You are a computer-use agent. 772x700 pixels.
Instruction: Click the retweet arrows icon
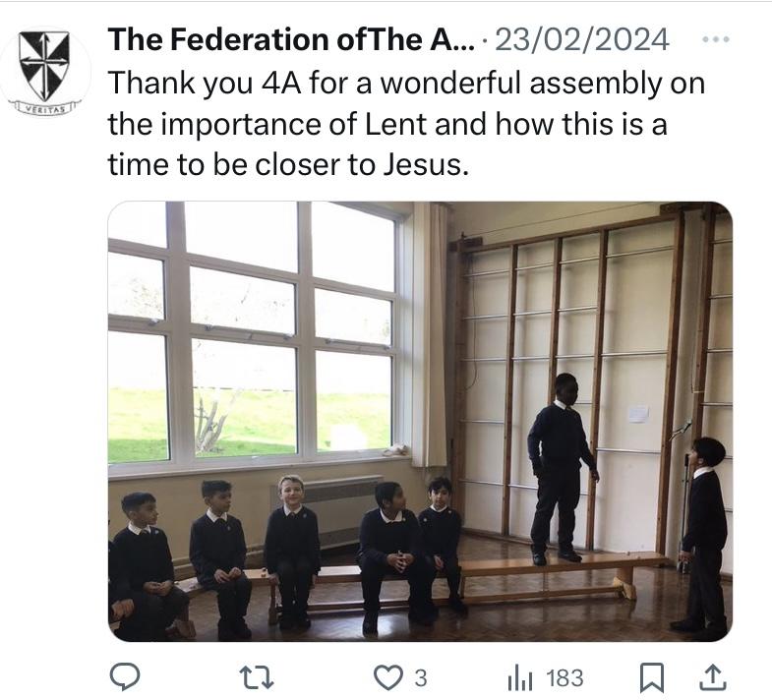point(256,676)
